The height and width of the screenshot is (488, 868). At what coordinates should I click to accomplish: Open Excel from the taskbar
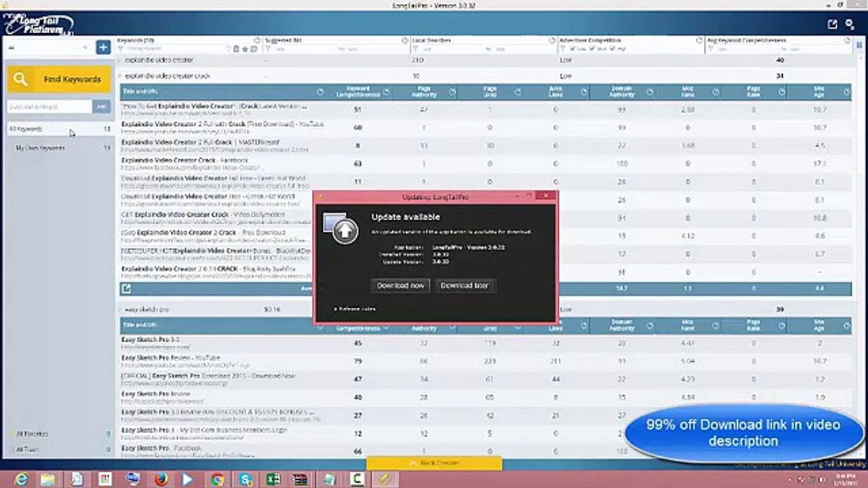pyautogui.click(x=273, y=479)
